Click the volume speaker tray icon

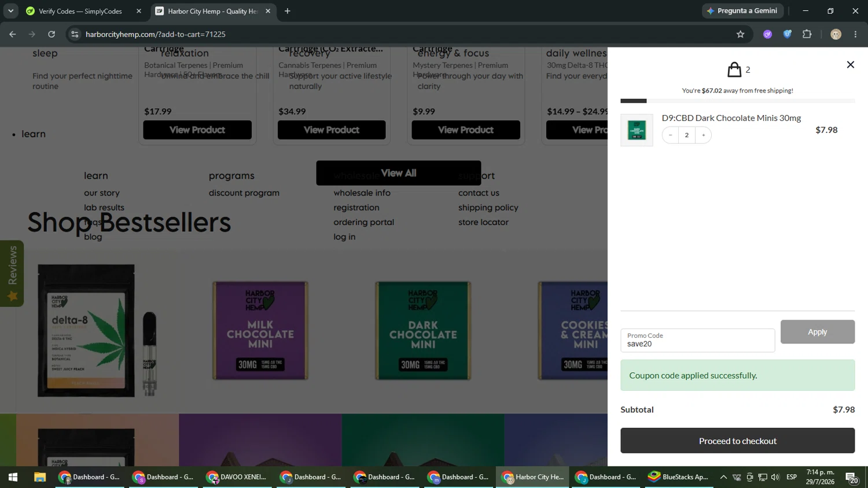[x=775, y=477]
